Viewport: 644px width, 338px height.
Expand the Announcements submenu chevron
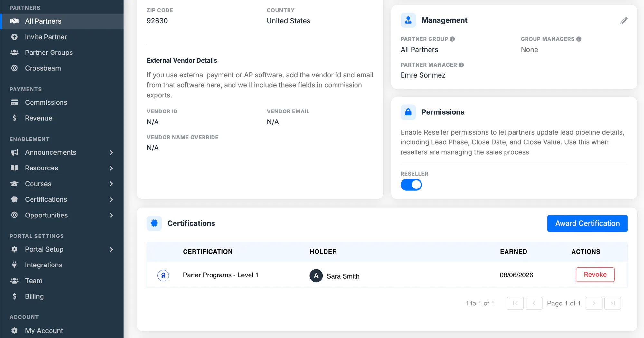click(x=111, y=152)
